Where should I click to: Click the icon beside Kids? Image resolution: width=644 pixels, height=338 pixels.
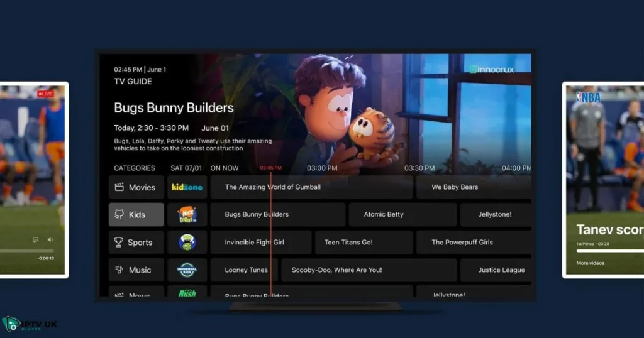coord(119,214)
